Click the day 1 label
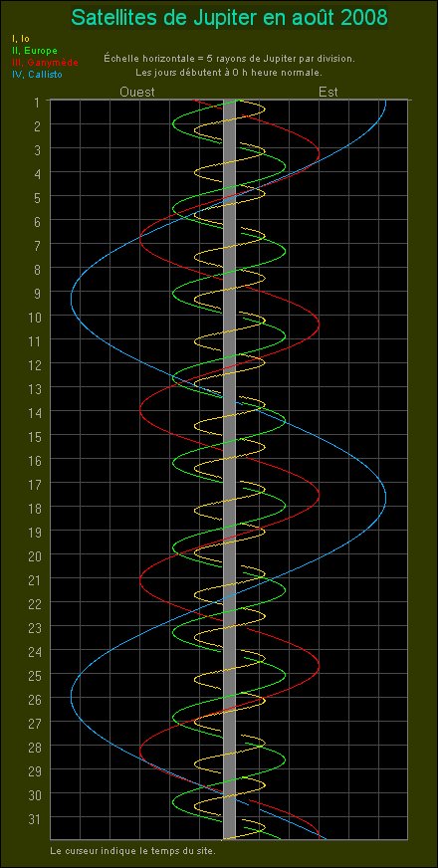The image size is (438, 868). (x=37, y=103)
